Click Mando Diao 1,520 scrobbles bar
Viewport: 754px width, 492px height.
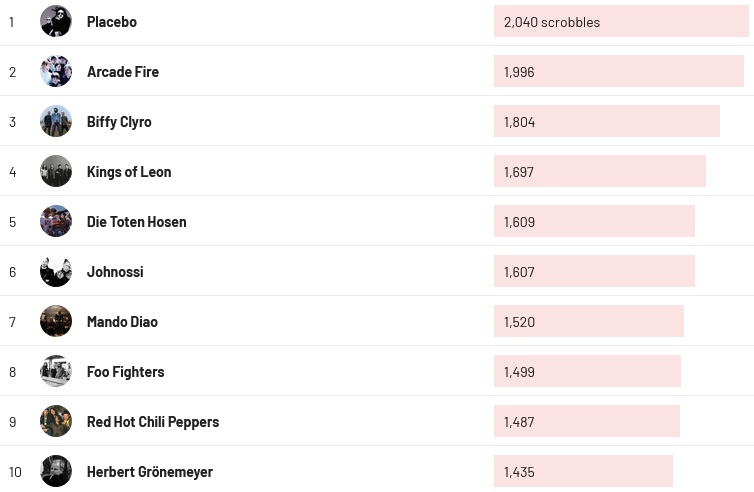coord(589,321)
